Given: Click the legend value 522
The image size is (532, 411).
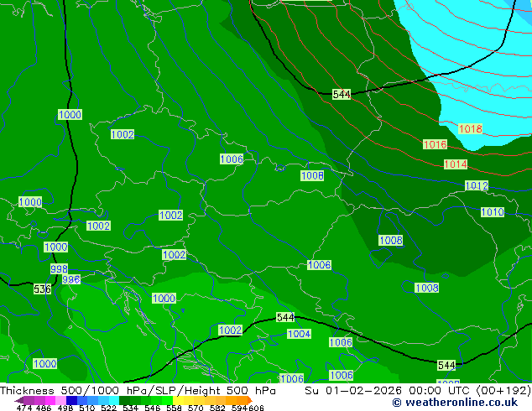Looking at the screenshot, I should click(x=108, y=408).
